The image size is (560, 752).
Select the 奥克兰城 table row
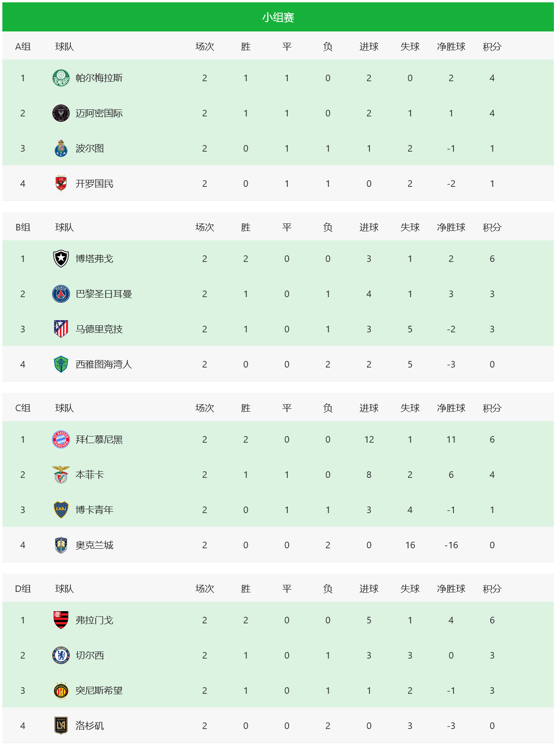(278, 545)
